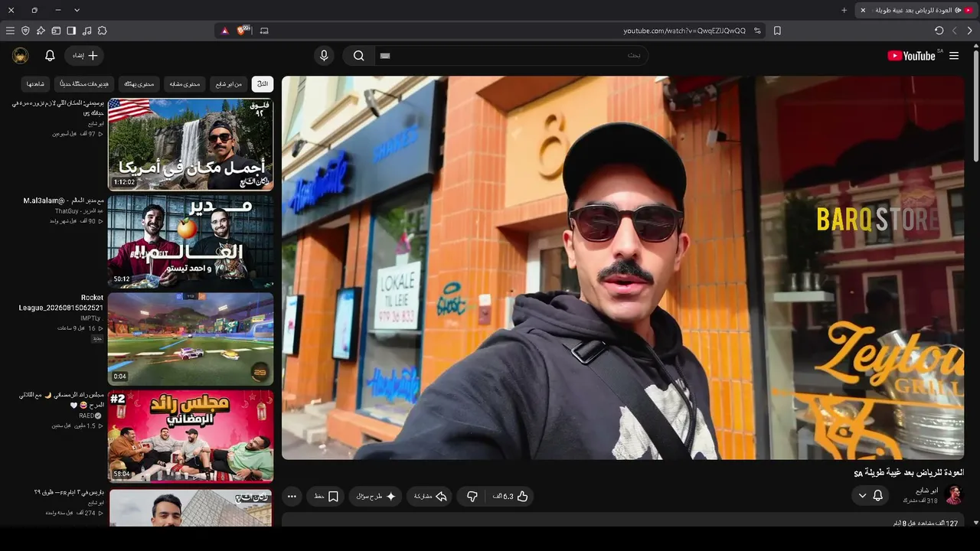This screenshot has height=551, width=980.
Task: Dislike the video
Action: coord(472,497)
